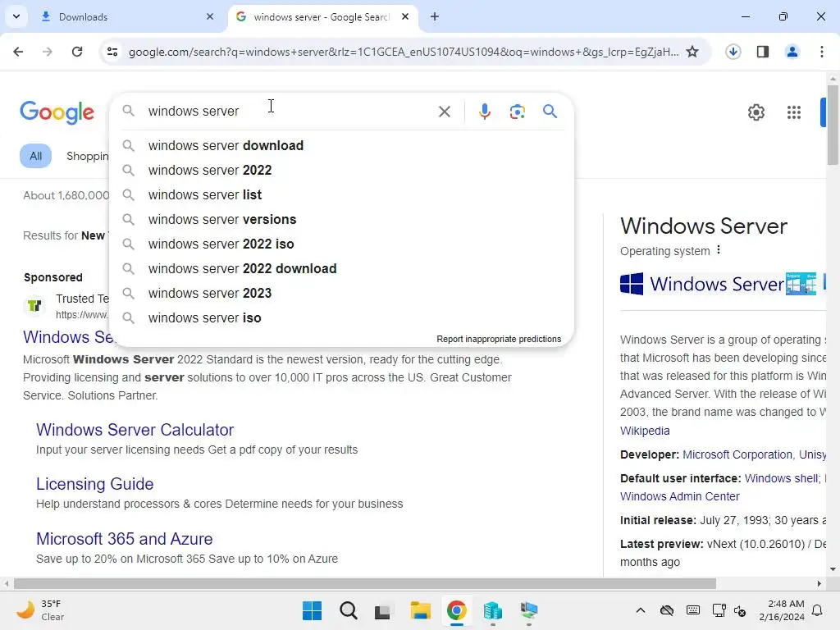Select the All results filter
840x630 pixels.
pos(35,156)
